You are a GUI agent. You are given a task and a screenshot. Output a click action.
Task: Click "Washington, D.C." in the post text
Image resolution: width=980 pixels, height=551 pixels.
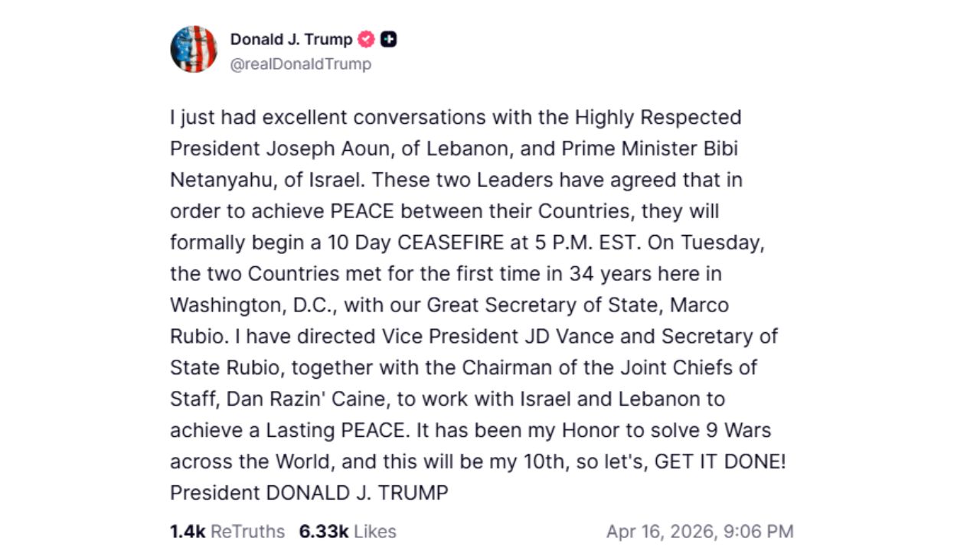pyautogui.click(x=251, y=305)
